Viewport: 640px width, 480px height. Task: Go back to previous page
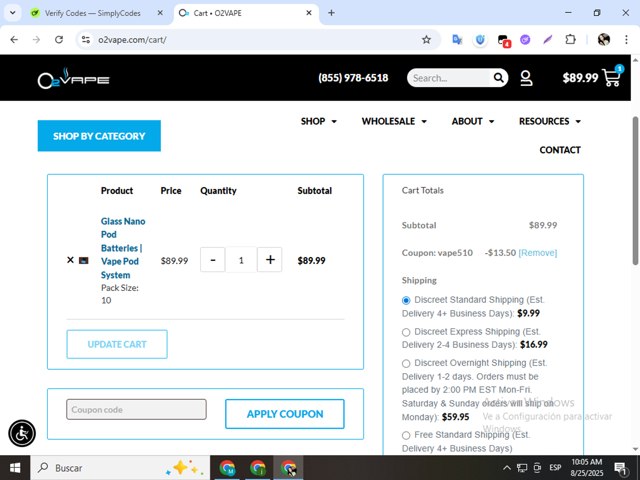14,40
